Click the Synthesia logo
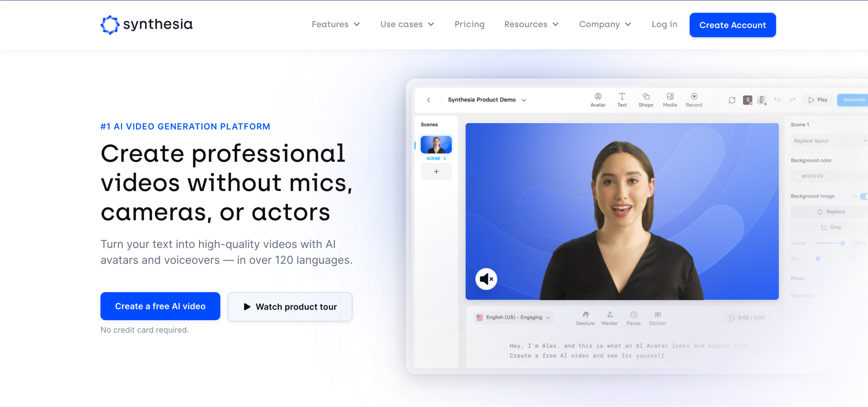The image size is (868, 407). tap(146, 24)
